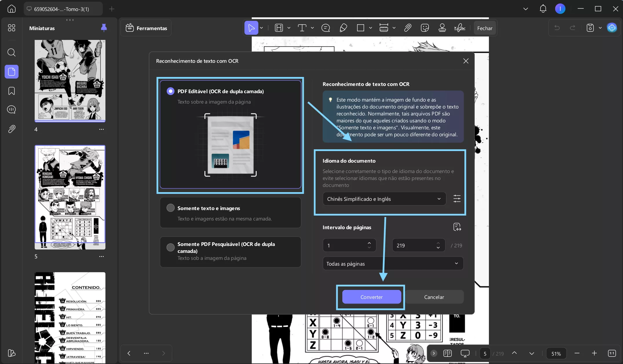Open the attachments sidebar panel
623x364 pixels.
[11, 129]
